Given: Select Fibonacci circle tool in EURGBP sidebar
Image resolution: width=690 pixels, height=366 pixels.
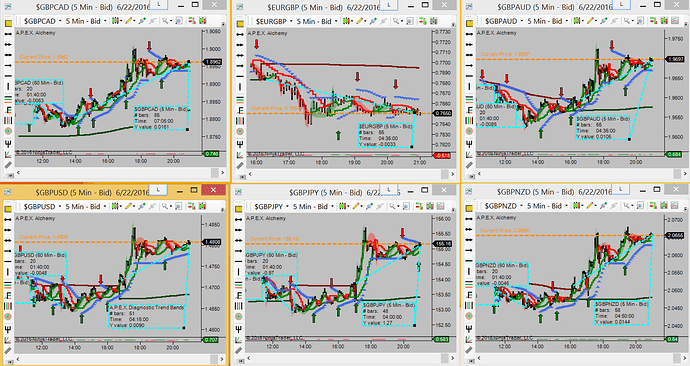Looking at the screenshot, I should 240,132.
